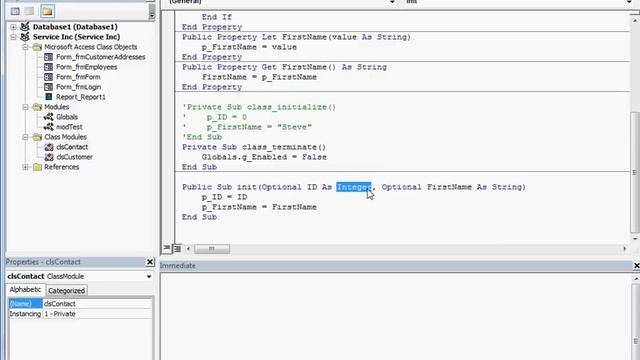Click Form_frmEmployees form icon
640x360 pixels.
tap(48, 67)
